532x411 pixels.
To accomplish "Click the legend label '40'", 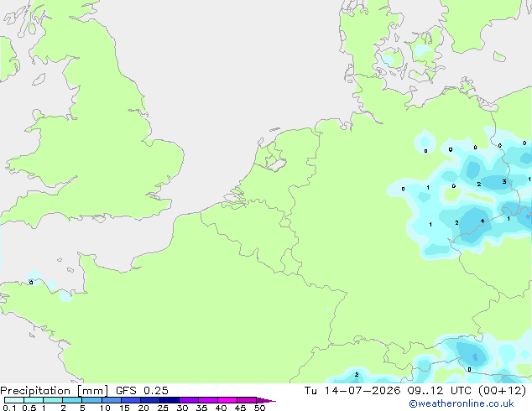I will coord(221,408).
